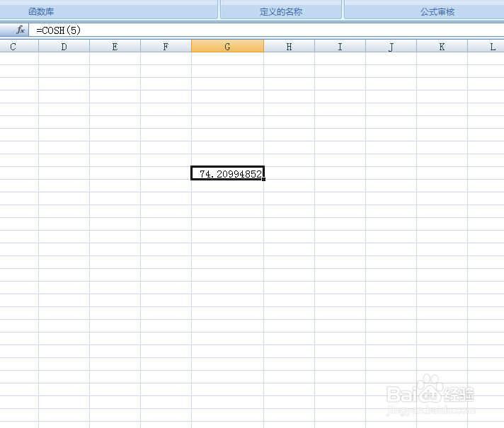Viewport: 504px width, 428px height.
Task: Select column E header
Action: [115, 47]
